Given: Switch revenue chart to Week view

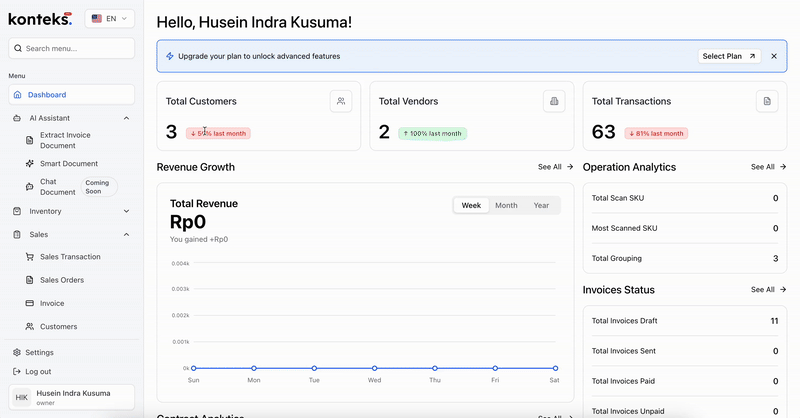Looking at the screenshot, I should 470,205.
